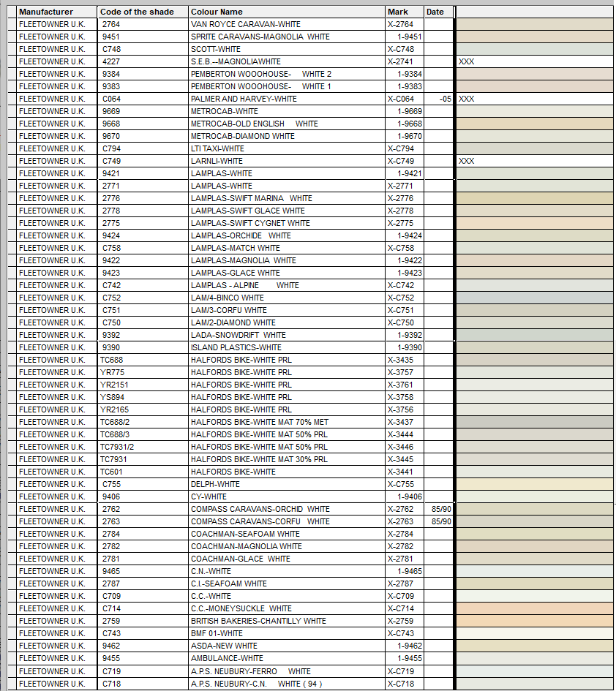
Task: Click the 85/90 date for COMPASS CARAVANS-ORCHID
Action: 441,509
